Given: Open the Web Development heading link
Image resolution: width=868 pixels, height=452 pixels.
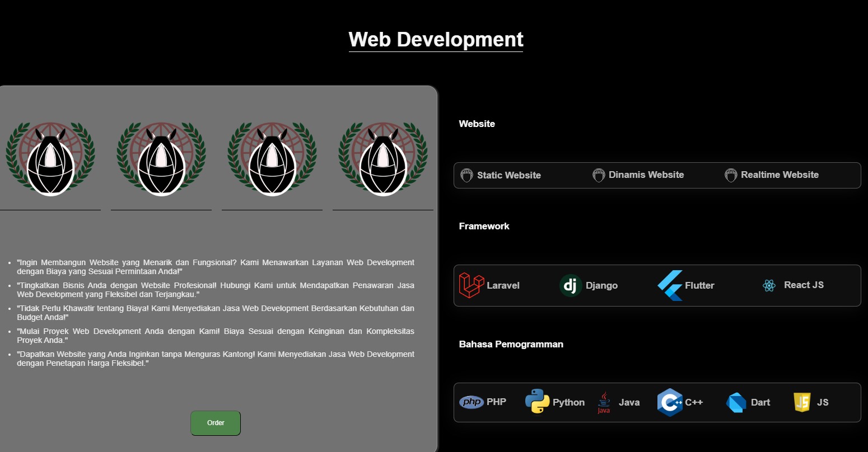Looking at the screenshot, I should coord(436,39).
